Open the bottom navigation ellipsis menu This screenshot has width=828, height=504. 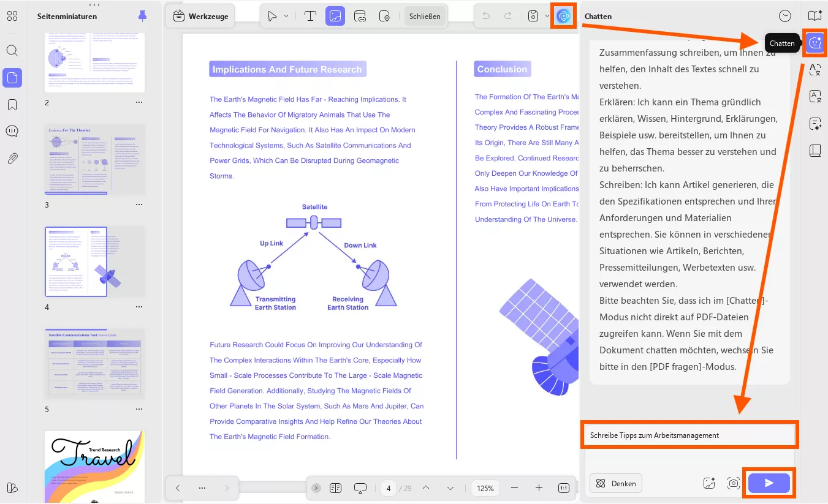(202, 488)
